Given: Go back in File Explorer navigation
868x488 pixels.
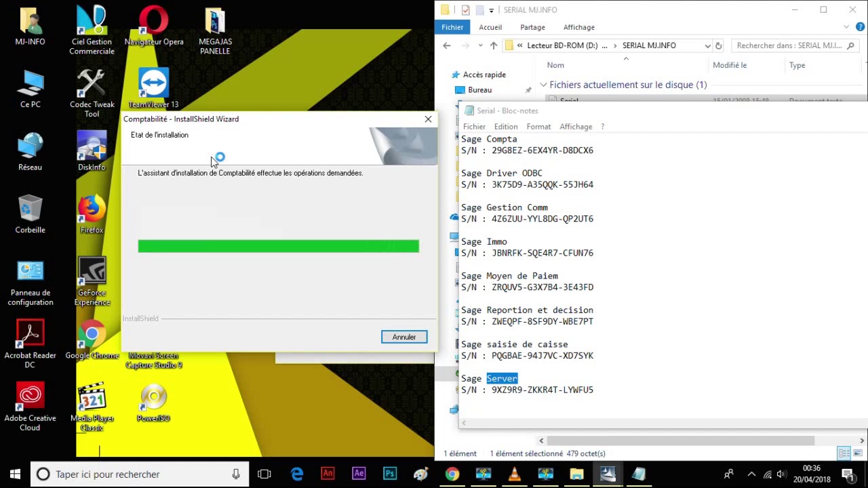Looking at the screenshot, I should (446, 45).
